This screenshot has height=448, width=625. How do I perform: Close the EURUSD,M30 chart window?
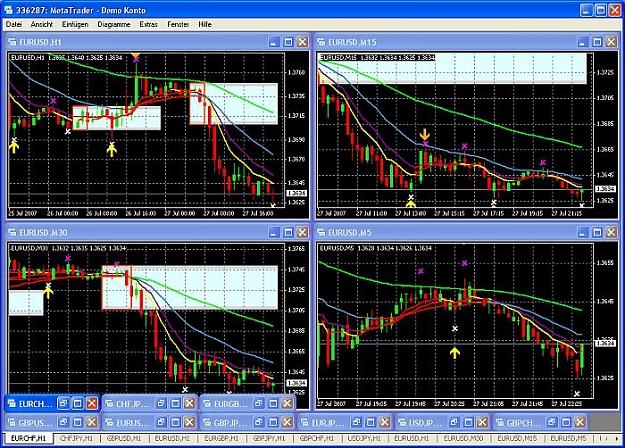303,232
